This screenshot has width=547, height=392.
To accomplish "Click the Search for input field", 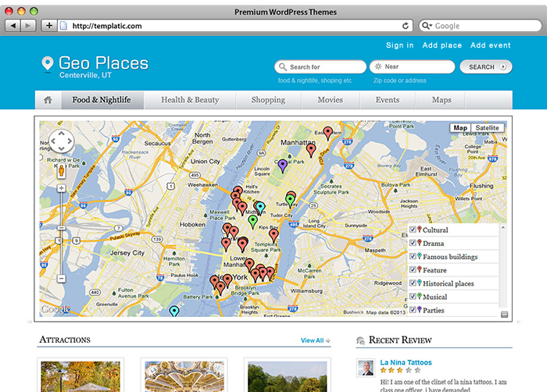I will click(320, 67).
